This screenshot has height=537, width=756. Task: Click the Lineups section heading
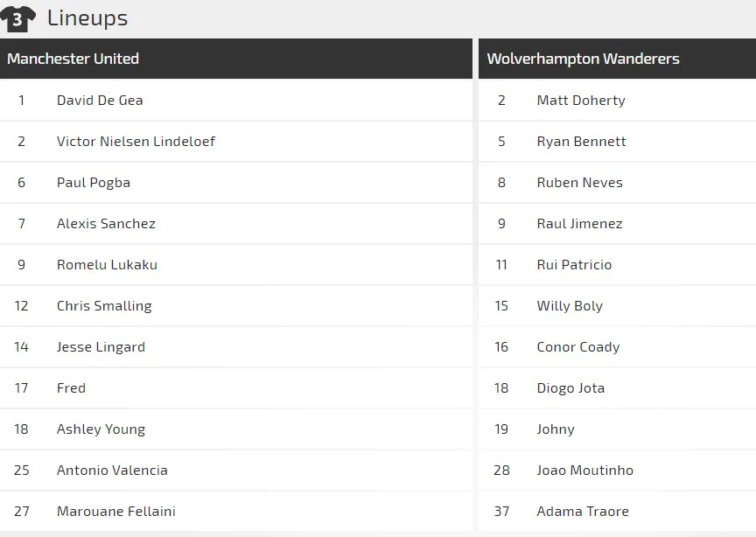pyautogui.click(x=87, y=17)
